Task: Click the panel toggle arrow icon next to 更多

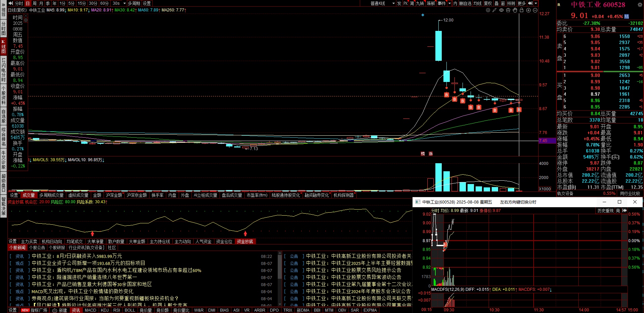Action: point(530,3)
